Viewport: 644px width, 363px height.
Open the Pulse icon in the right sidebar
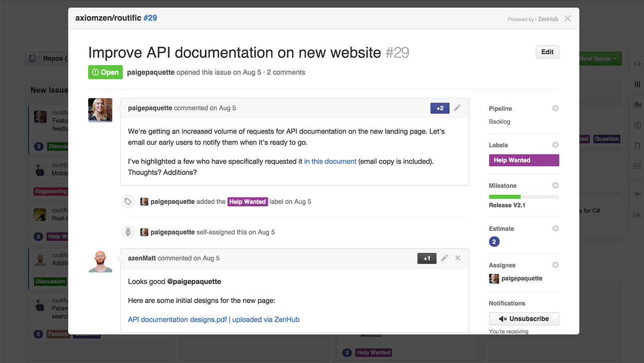tap(637, 194)
